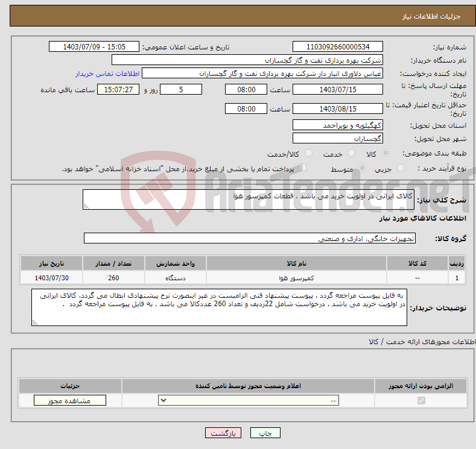Click the province field کهگیلویه و بویراحمد
The image size is (476, 449).
coord(338,125)
